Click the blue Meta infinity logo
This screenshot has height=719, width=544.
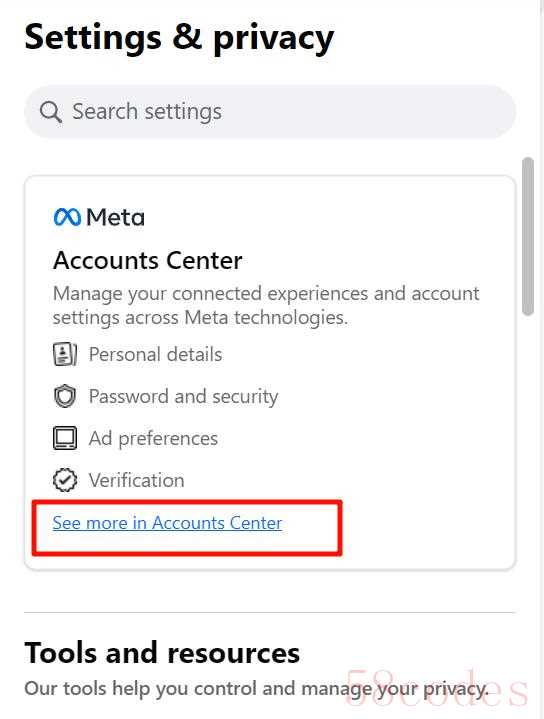coord(67,217)
